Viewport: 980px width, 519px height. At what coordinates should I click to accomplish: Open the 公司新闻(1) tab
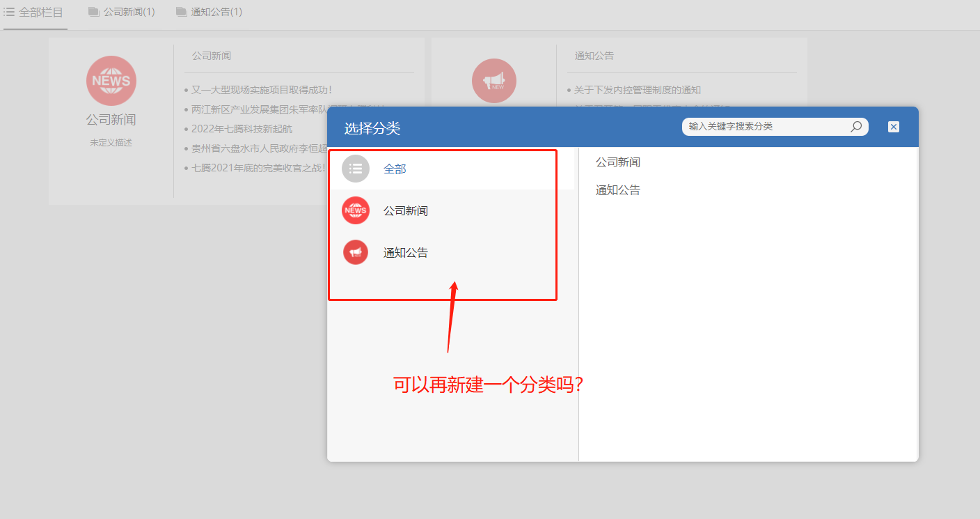[122, 12]
